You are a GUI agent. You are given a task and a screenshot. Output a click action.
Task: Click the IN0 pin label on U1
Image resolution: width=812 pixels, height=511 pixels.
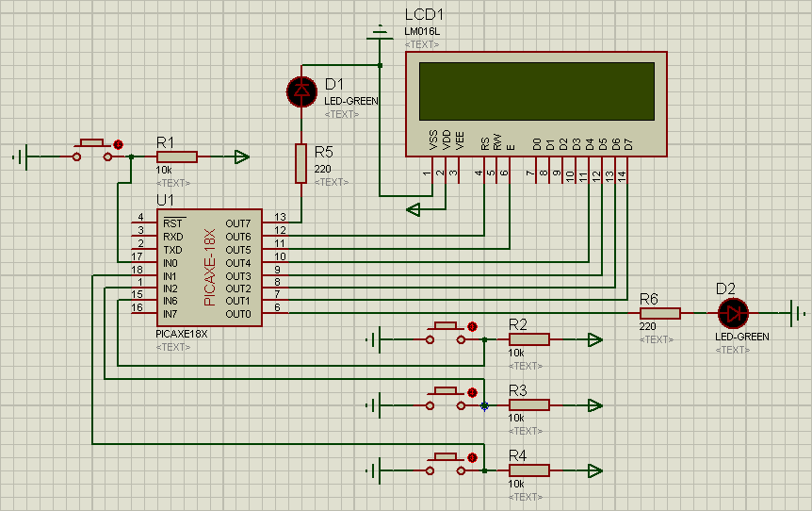pyautogui.click(x=170, y=263)
